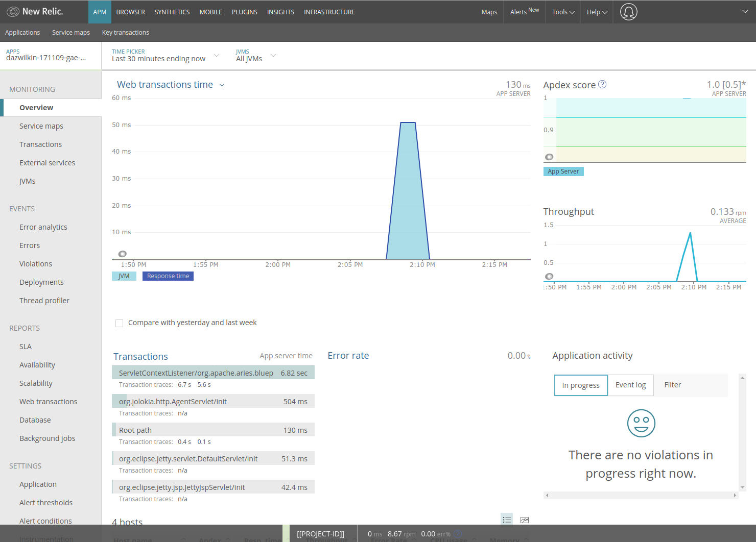Select the In progress activity tab
This screenshot has height=542, width=756.
[581, 385]
